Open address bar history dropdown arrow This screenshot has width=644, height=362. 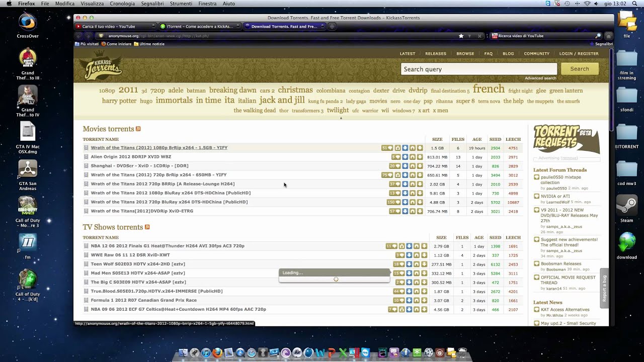tap(470, 36)
